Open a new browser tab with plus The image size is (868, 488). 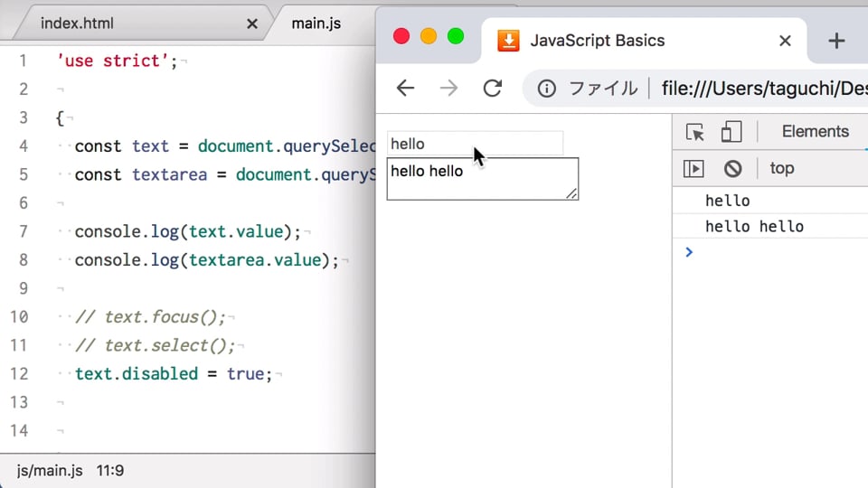(x=836, y=41)
